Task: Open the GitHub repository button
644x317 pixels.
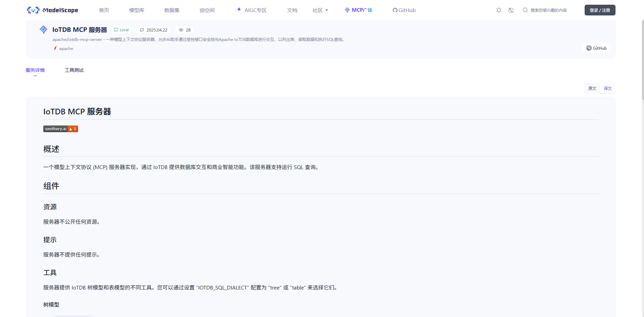Action: click(x=596, y=48)
